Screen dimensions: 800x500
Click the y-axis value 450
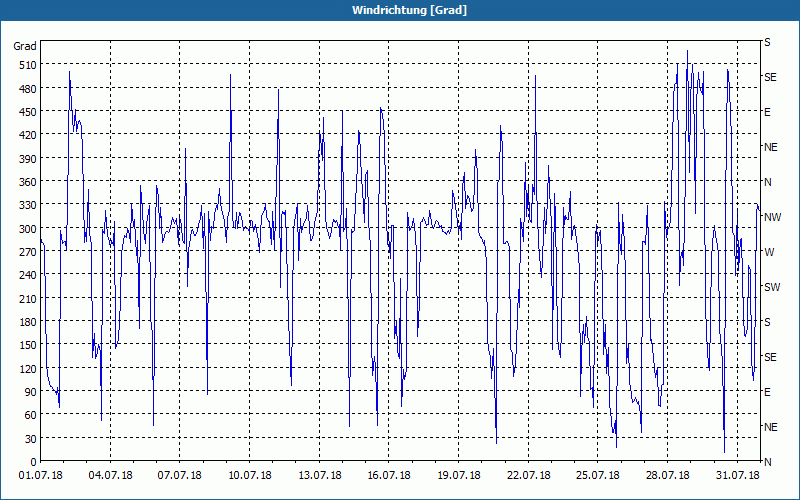28,112
